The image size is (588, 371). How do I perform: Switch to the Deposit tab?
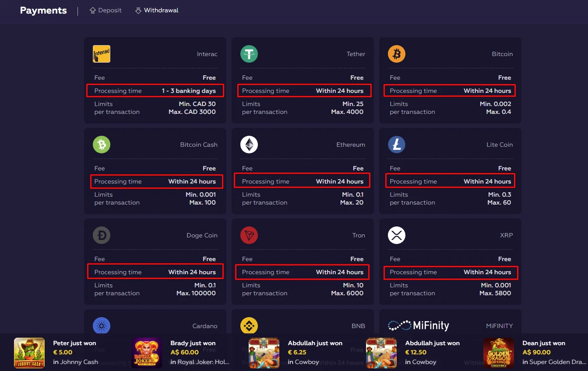click(x=106, y=10)
